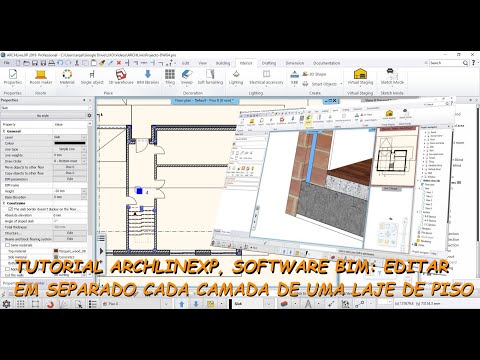The image size is (480, 360).
Task: Click the blue up arrow floor icon
Action: [182, 304]
